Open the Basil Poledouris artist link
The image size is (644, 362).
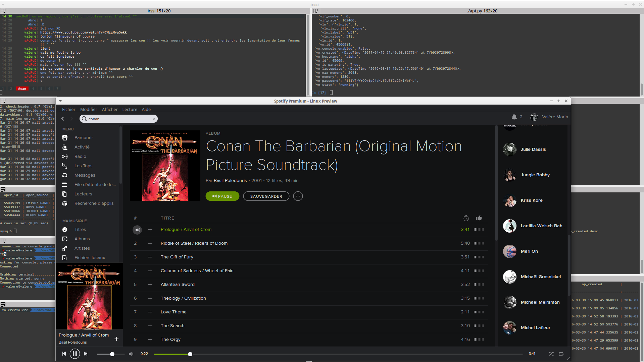[x=230, y=181]
